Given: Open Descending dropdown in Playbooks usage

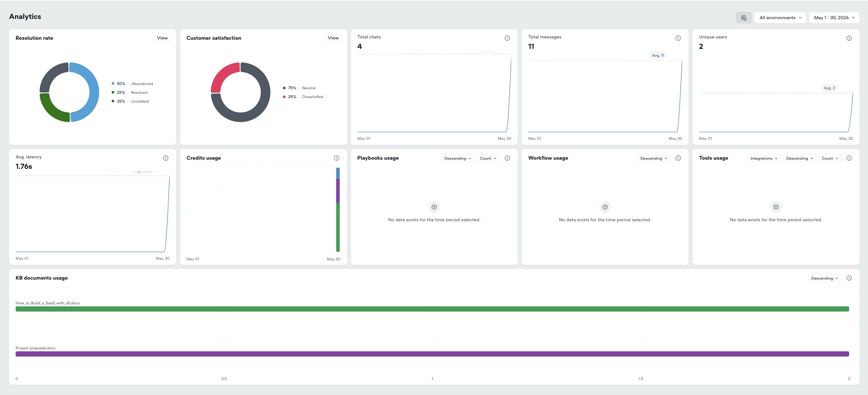Looking at the screenshot, I should tap(457, 158).
